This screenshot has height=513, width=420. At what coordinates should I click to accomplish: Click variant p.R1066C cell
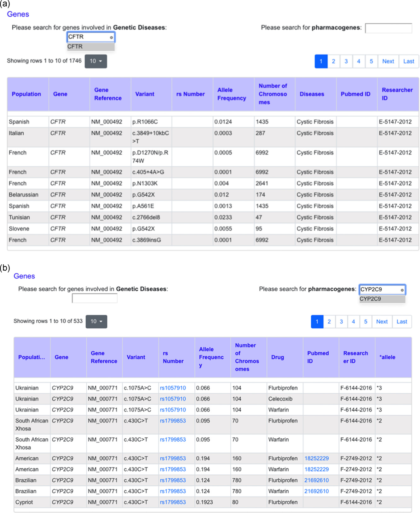pos(151,122)
